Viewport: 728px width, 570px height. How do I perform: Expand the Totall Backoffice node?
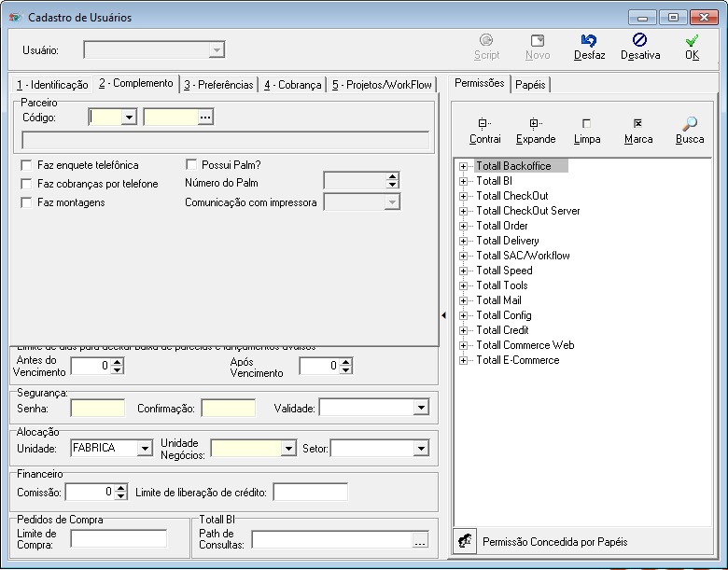tap(463, 166)
